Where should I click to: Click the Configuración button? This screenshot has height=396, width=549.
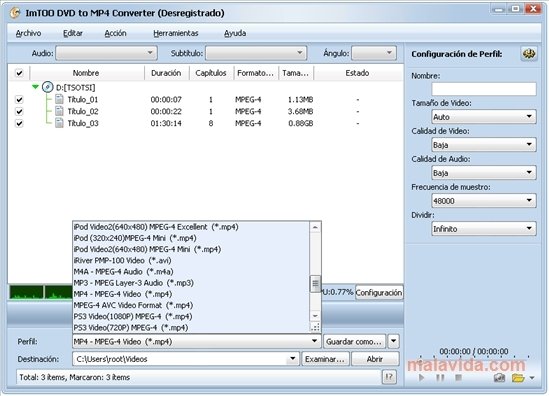(x=379, y=292)
